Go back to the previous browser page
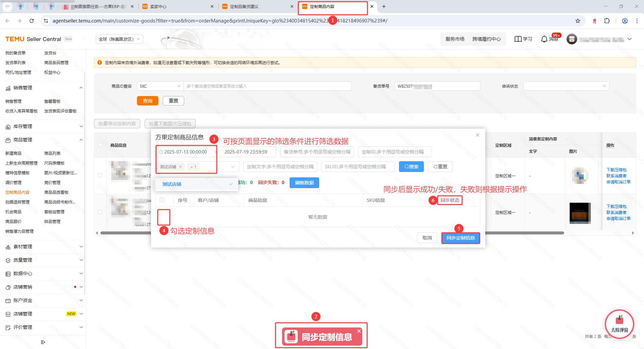644x349 pixels. (x=7, y=21)
